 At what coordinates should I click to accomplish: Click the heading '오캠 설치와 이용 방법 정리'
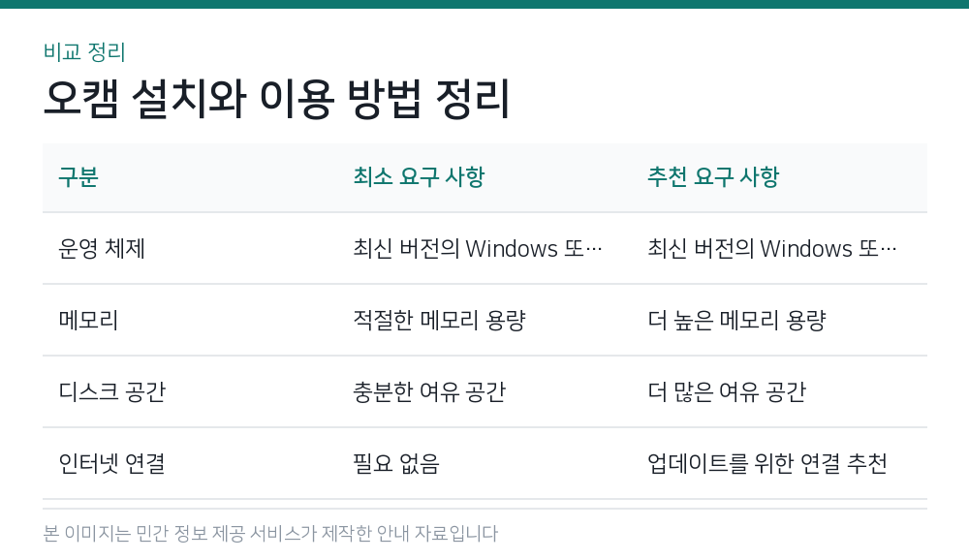point(276,98)
